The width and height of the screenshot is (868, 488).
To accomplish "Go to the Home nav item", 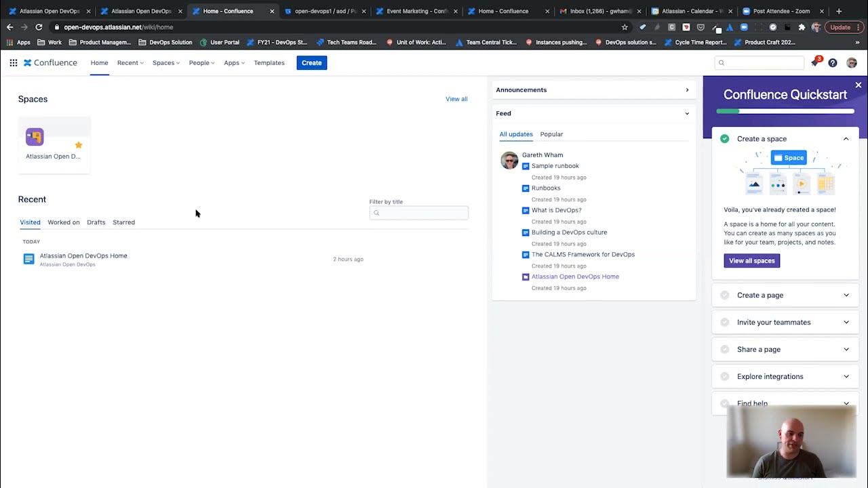I will [99, 62].
